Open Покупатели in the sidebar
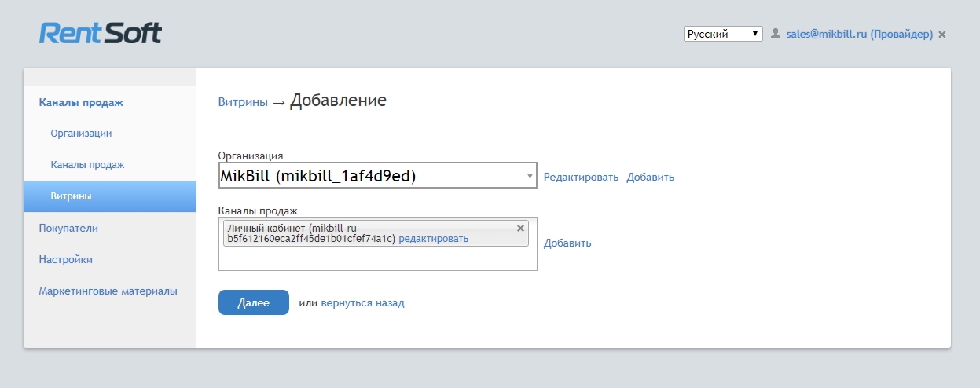Image resolution: width=980 pixels, height=388 pixels. (x=68, y=228)
